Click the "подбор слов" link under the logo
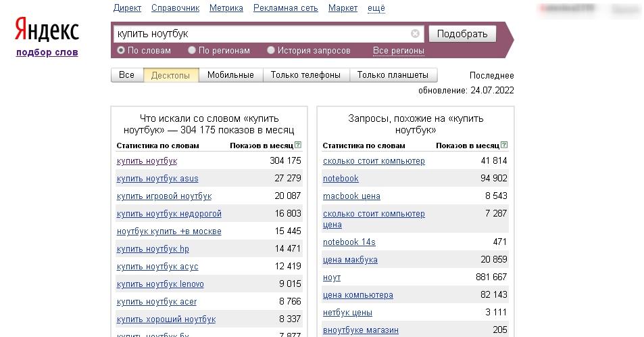The width and height of the screenshot is (644, 337). point(47,52)
